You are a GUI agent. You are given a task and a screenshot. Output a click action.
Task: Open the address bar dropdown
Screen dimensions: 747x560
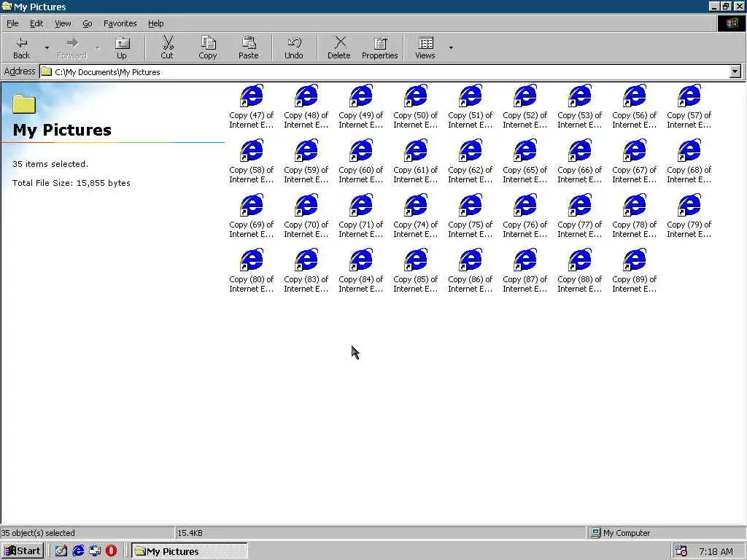coord(735,72)
